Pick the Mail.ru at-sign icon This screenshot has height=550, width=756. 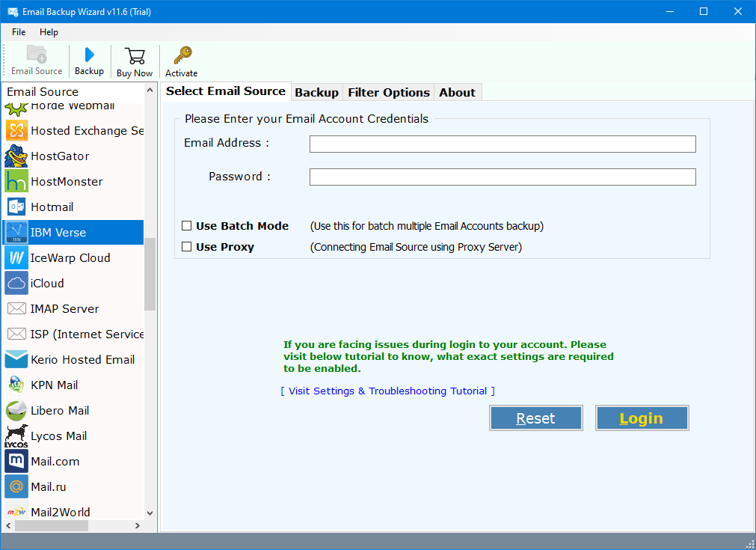tap(16, 487)
